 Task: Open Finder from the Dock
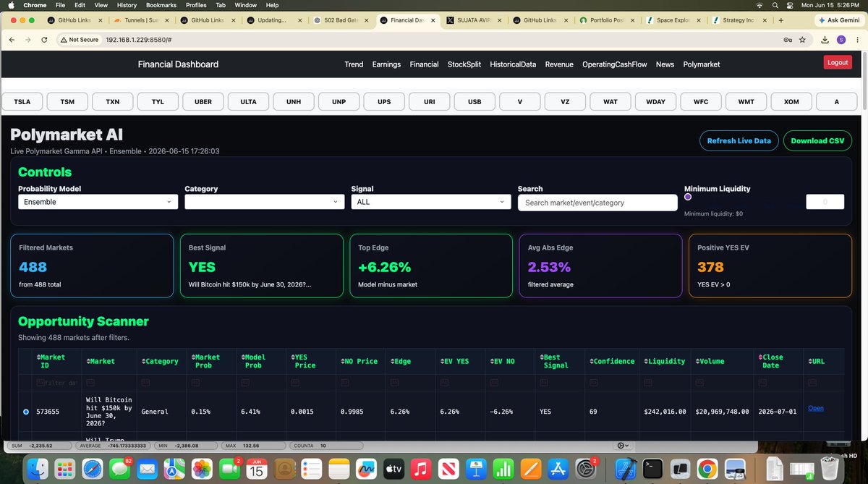37,468
